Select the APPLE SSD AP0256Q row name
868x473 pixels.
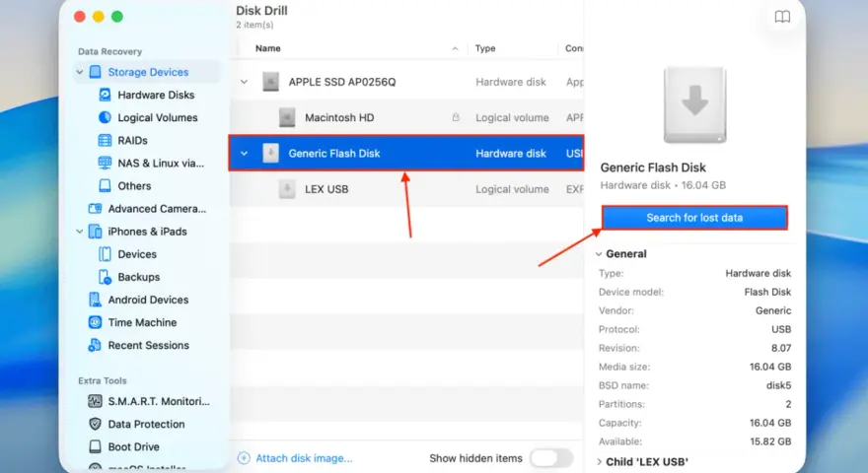tap(342, 82)
